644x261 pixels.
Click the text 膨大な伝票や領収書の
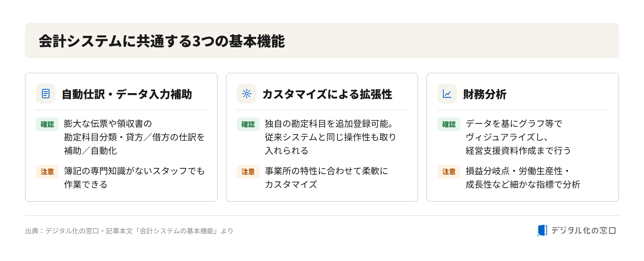pos(108,124)
